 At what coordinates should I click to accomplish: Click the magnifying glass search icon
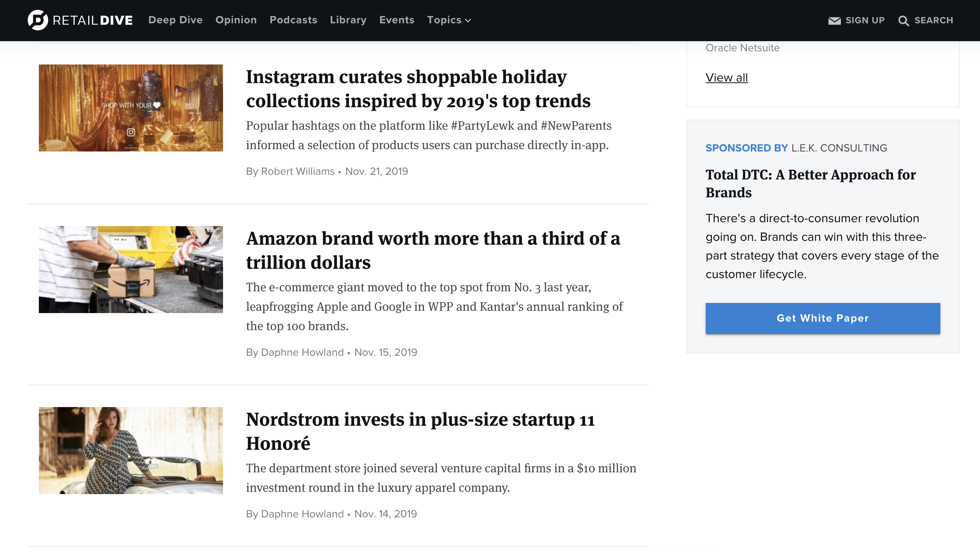tap(903, 21)
